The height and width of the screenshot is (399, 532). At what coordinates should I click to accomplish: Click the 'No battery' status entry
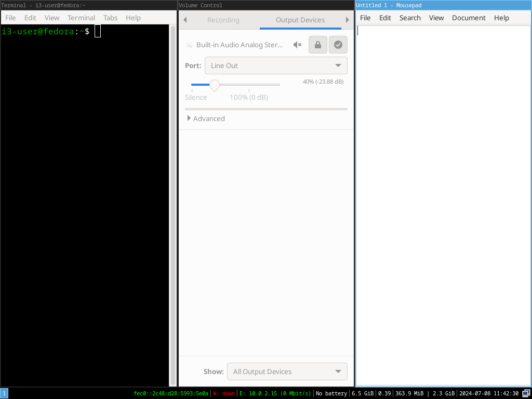331,393
